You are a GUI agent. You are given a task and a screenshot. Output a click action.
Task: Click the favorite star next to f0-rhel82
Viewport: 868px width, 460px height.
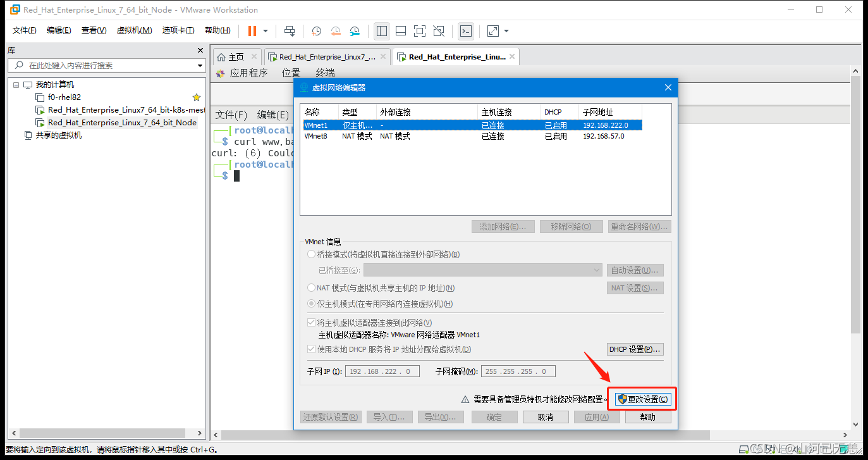click(x=197, y=97)
